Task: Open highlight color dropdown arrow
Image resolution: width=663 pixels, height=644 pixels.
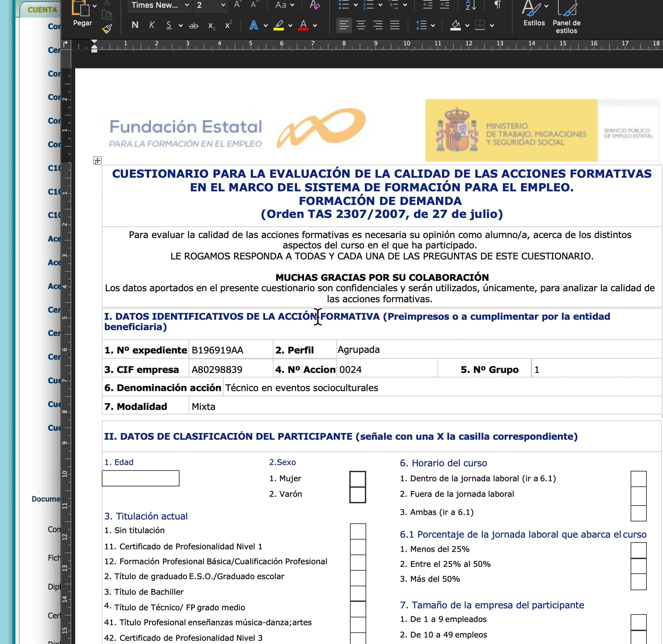Action: [x=290, y=25]
